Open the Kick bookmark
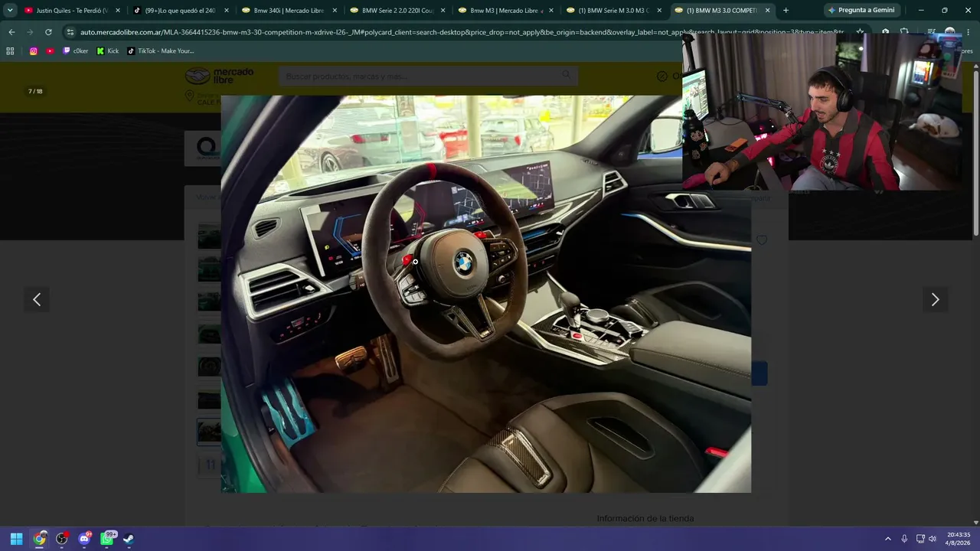Viewport: 980px width, 551px height. click(108, 51)
